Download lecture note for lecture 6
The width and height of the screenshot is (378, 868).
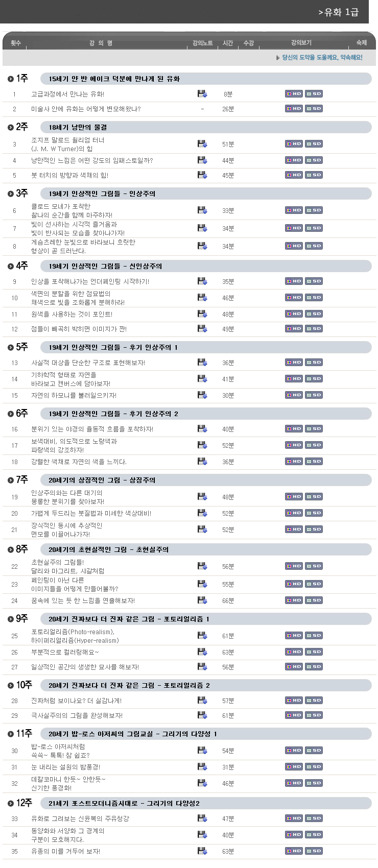click(202, 210)
